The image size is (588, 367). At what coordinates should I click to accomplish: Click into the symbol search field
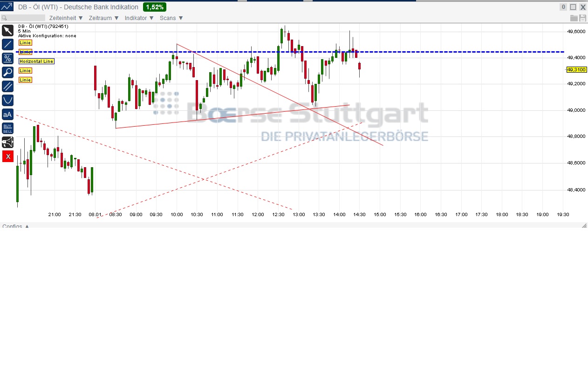pyautogui.click(x=23, y=18)
